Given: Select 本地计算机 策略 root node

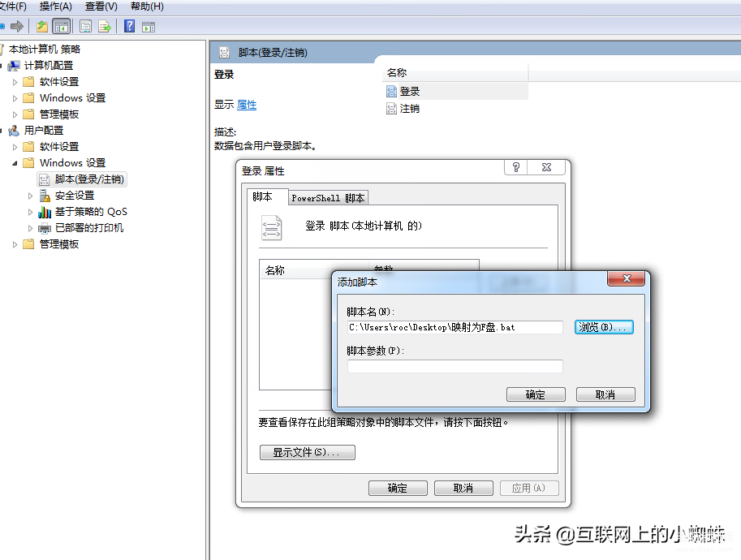Looking at the screenshot, I should pos(44,50).
